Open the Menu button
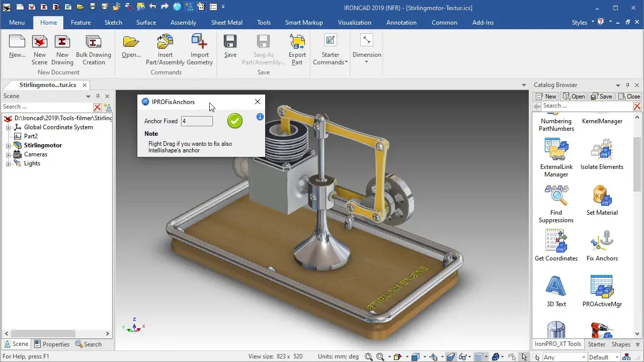644x362 pixels. click(x=17, y=23)
